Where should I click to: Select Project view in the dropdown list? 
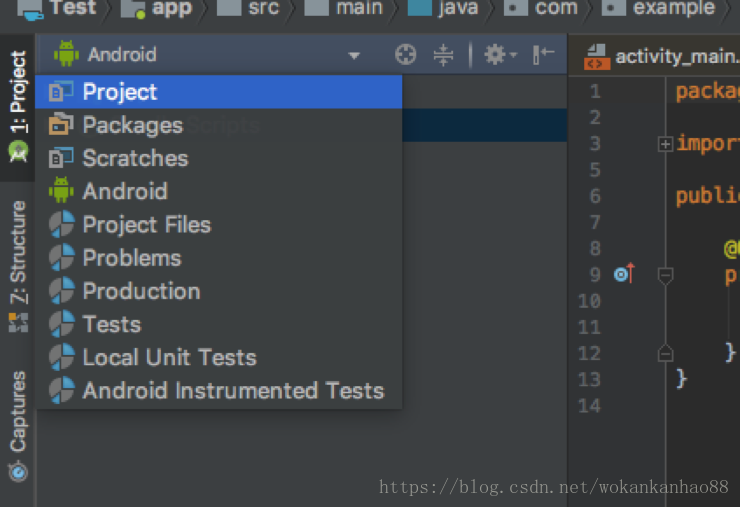pos(219,92)
